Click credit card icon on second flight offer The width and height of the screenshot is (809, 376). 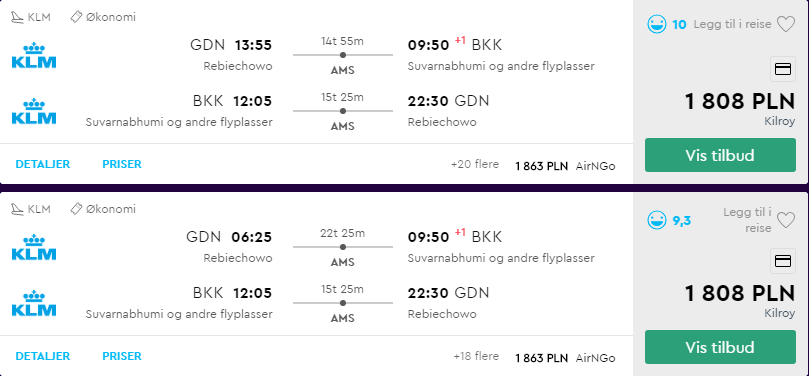[783, 261]
